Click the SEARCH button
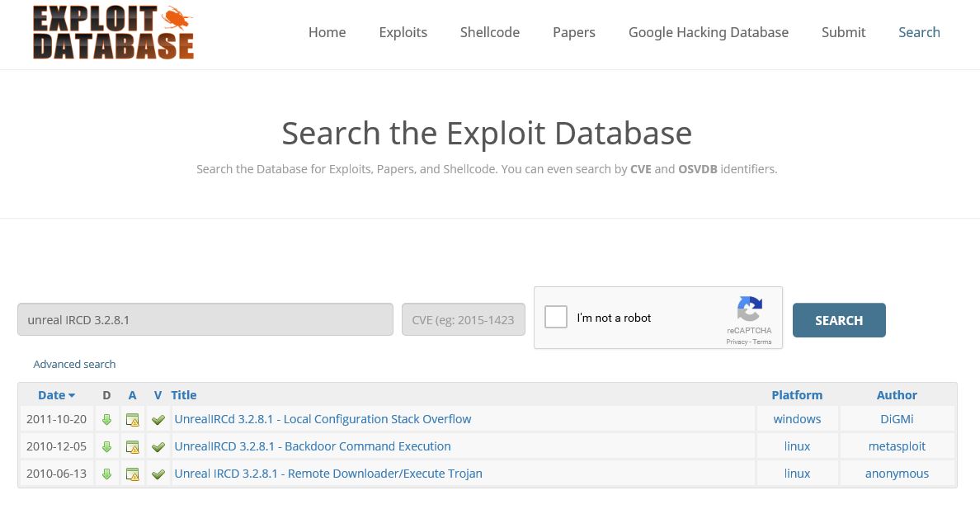980x514 pixels. point(839,320)
